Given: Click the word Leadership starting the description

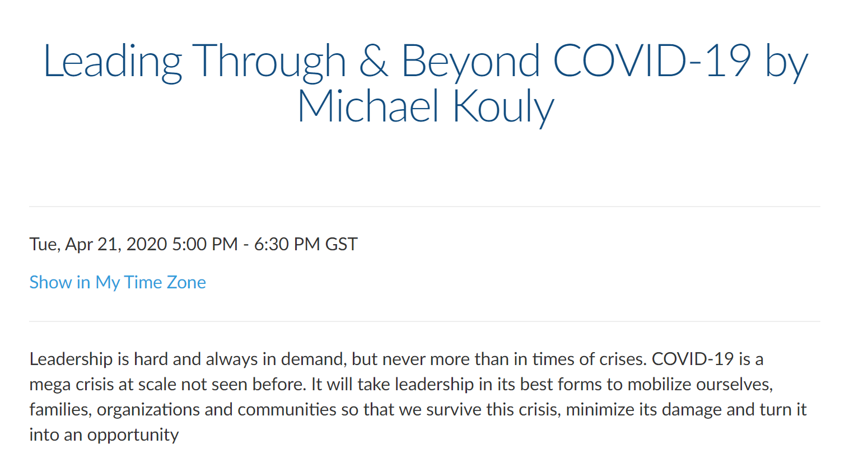Looking at the screenshot, I should (71, 359).
